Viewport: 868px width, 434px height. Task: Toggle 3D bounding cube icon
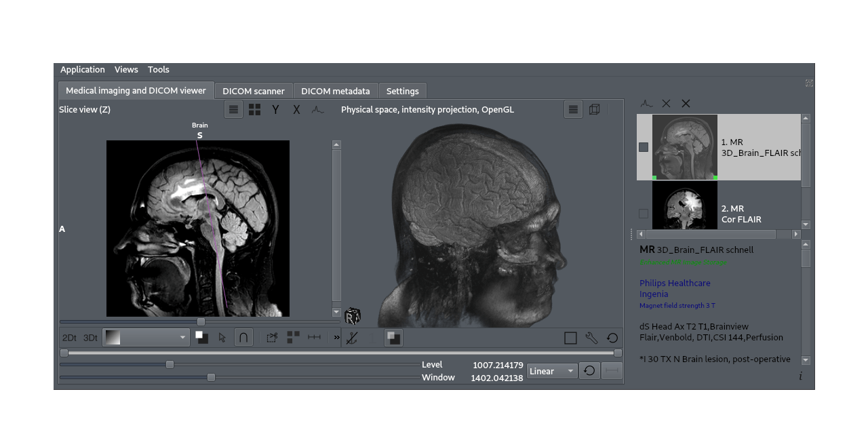[595, 109]
